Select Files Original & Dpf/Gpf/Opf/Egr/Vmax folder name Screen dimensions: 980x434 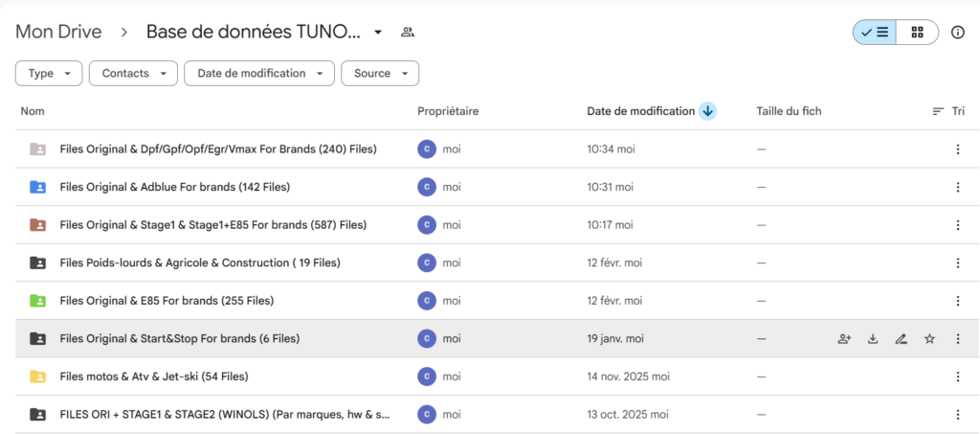point(218,149)
